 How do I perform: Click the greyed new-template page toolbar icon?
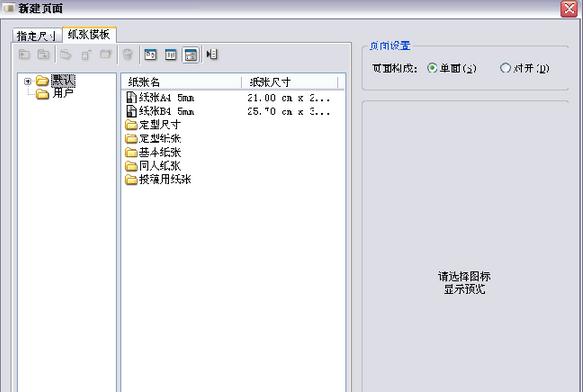[x=86, y=55]
